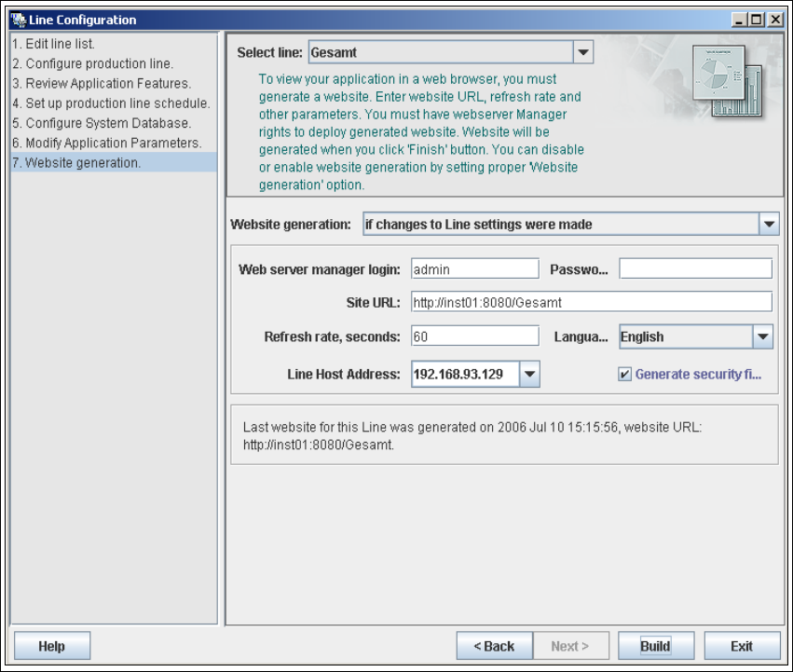
Task: Click the disabled Next button
Action: point(570,646)
